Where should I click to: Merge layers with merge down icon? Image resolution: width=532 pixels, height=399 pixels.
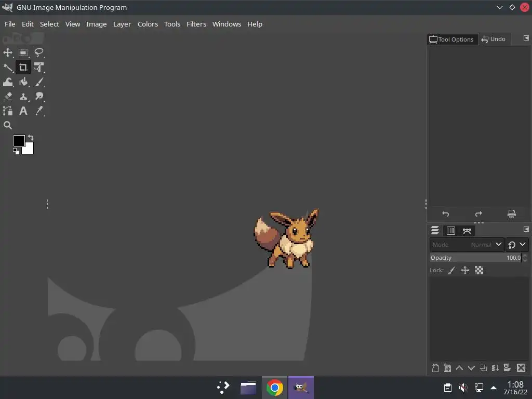495,368
